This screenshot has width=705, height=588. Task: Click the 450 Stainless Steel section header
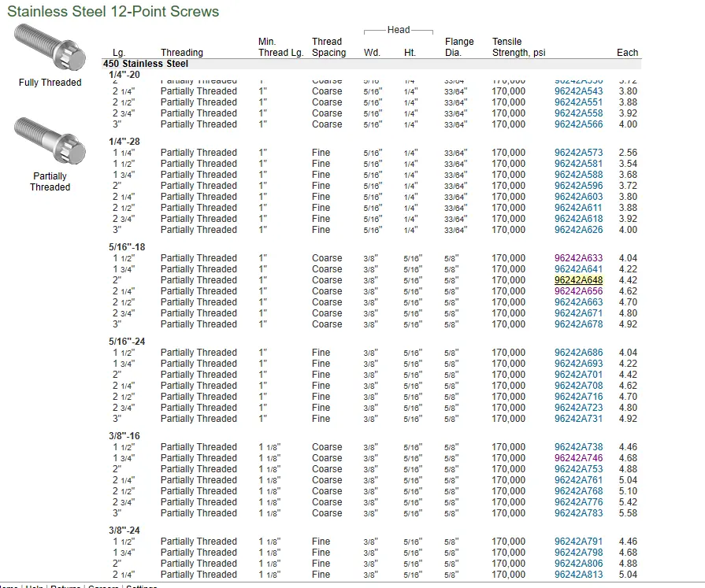(146, 64)
